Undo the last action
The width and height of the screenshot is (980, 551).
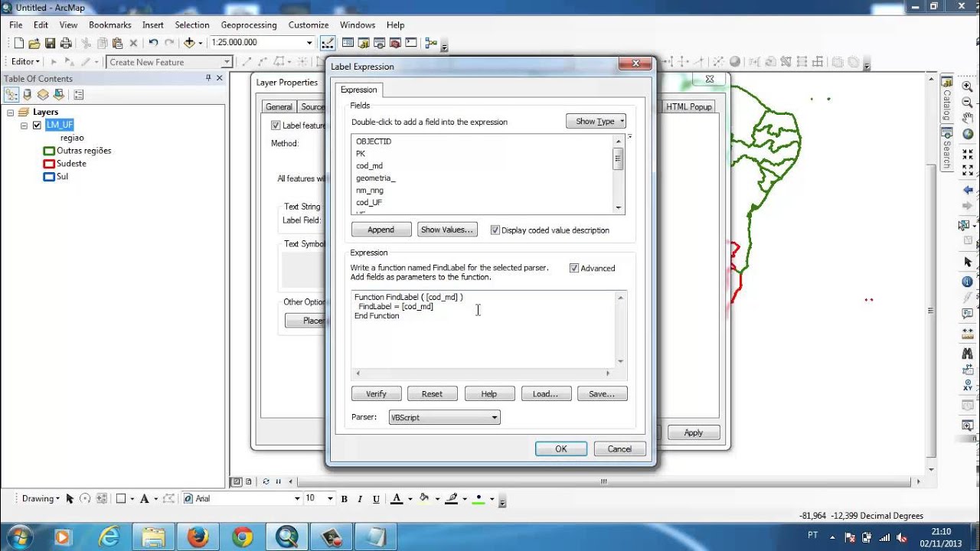(153, 43)
